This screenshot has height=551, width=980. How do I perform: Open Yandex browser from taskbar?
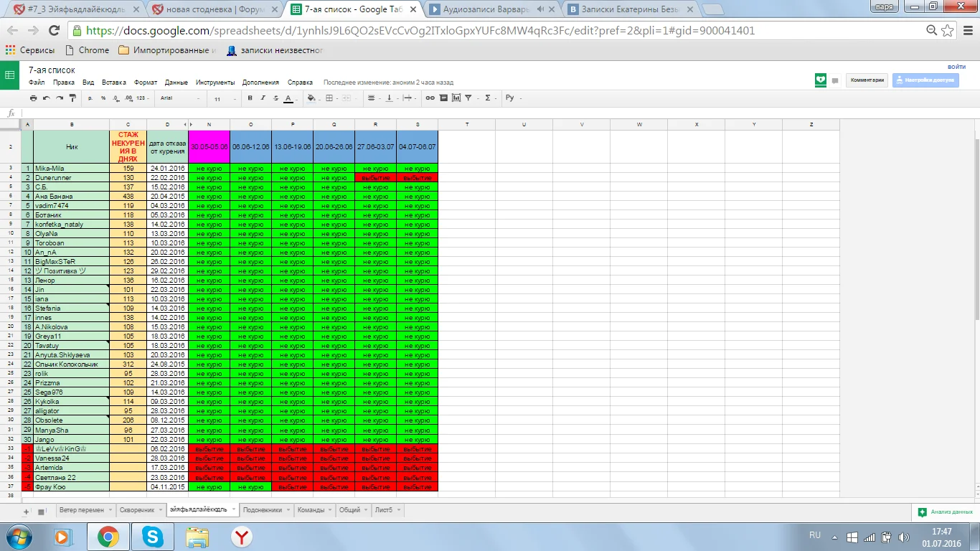(x=241, y=536)
